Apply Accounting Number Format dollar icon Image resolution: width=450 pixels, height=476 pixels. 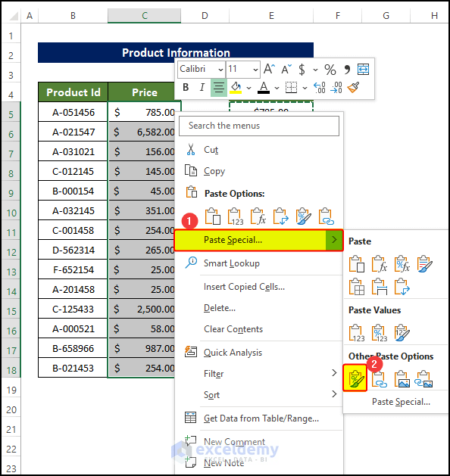(x=302, y=69)
